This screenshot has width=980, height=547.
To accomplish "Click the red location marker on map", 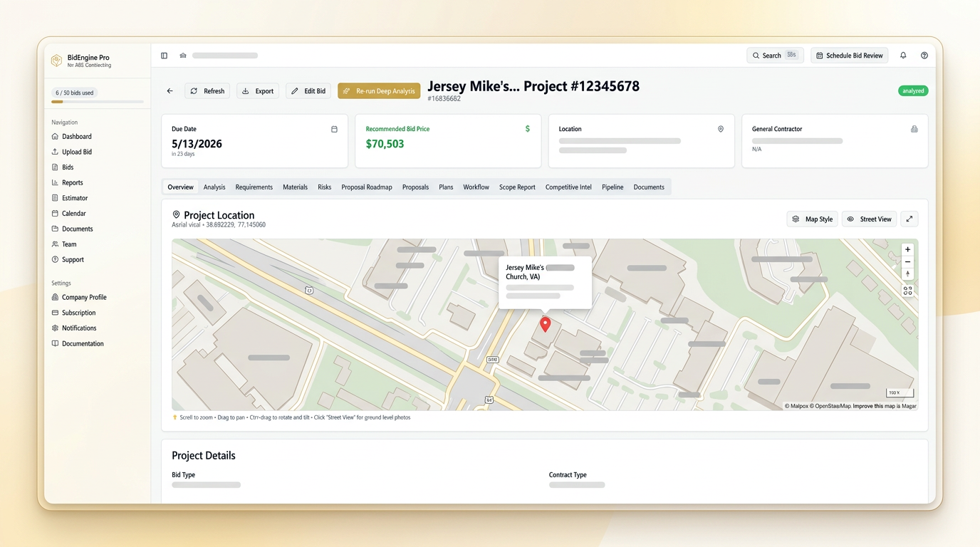I will pos(545,325).
